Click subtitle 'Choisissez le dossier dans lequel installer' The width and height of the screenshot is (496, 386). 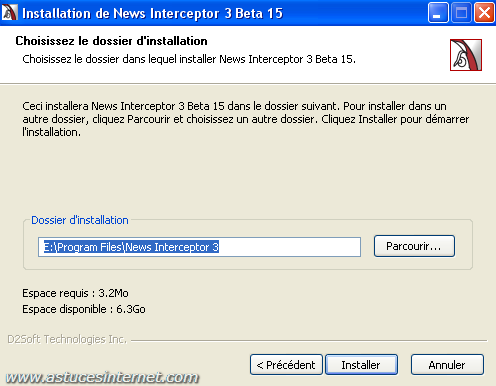[x=189, y=59]
